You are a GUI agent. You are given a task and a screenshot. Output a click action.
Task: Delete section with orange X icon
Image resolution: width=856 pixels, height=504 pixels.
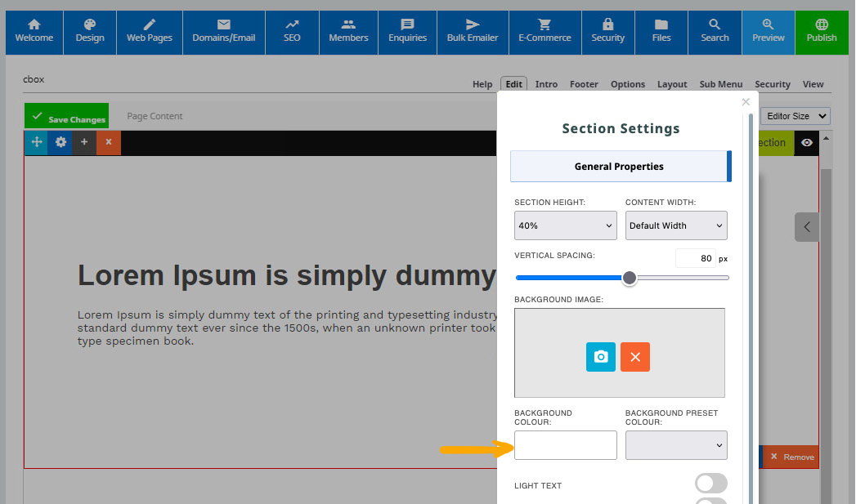click(108, 142)
